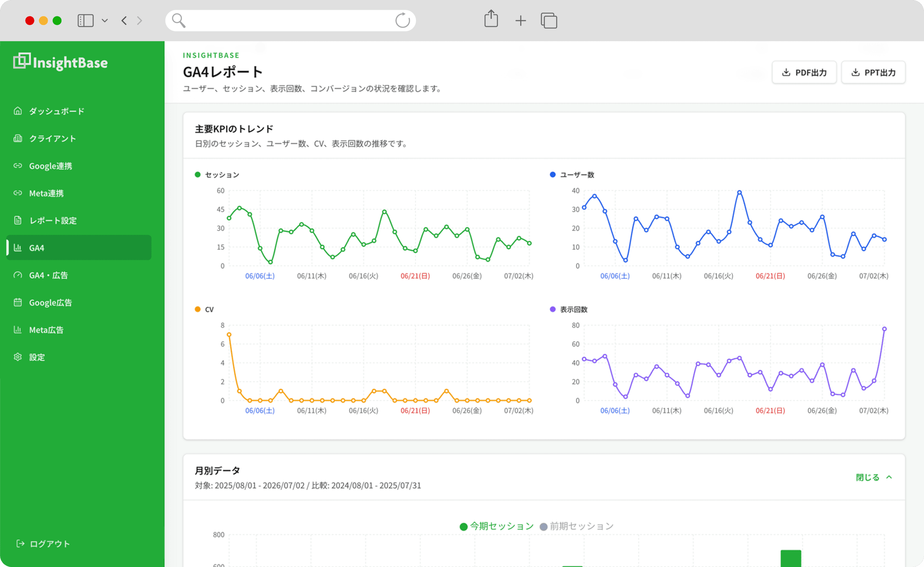Open a new tab with plus icon

(520, 21)
